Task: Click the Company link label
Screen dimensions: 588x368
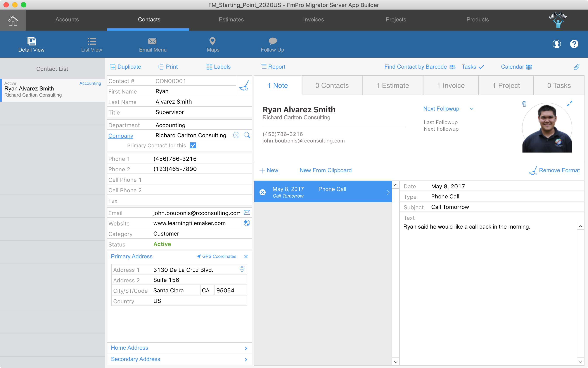Action: [121, 135]
